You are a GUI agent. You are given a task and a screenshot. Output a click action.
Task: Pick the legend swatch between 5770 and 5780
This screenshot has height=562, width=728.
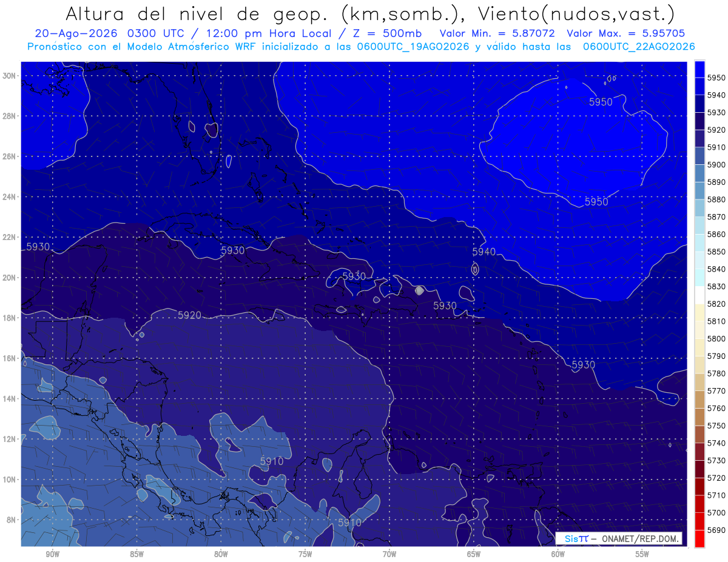click(x=699, y=382)
